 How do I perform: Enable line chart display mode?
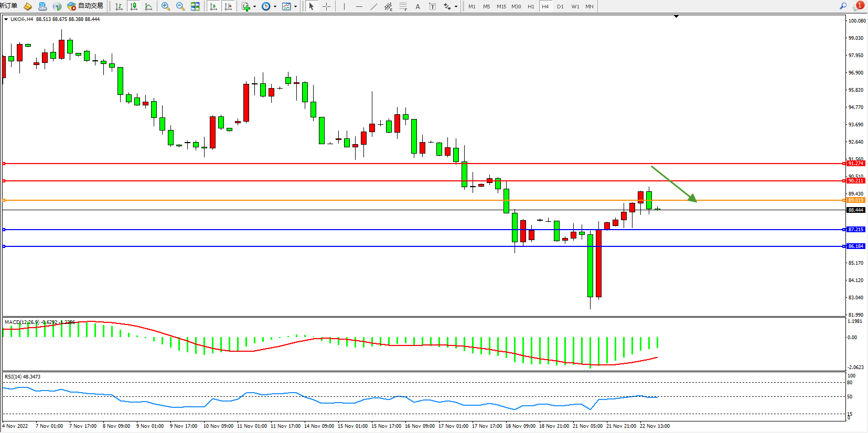148,6
